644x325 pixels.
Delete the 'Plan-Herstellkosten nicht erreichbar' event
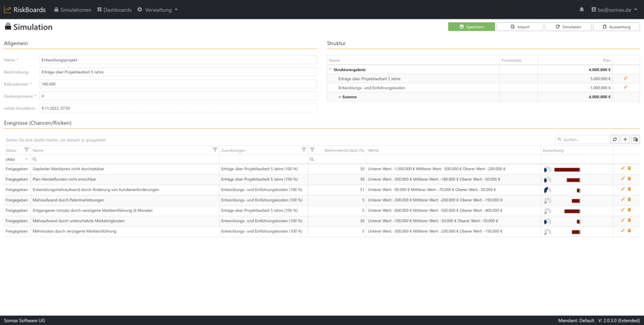coord(629,179)
